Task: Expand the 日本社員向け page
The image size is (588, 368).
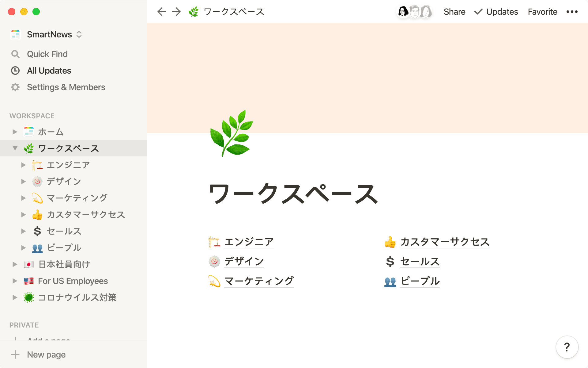Action: [x=14, y=264]
